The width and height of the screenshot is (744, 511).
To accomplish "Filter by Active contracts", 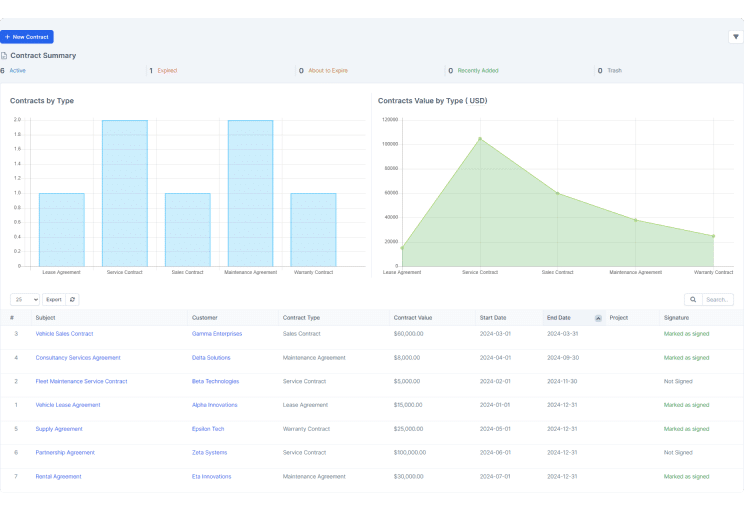I will 17,71.
